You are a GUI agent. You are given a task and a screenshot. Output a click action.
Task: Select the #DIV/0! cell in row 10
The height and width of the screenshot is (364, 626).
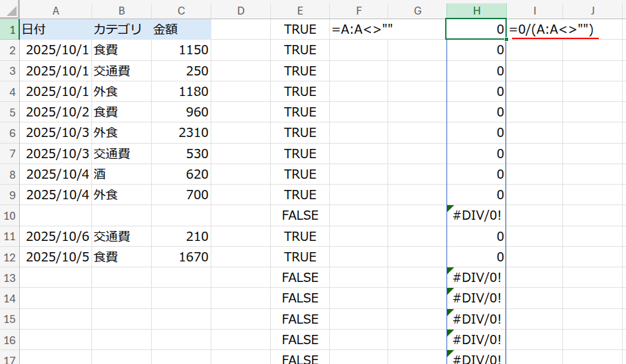pyautogui.click(x=476, y=216)
